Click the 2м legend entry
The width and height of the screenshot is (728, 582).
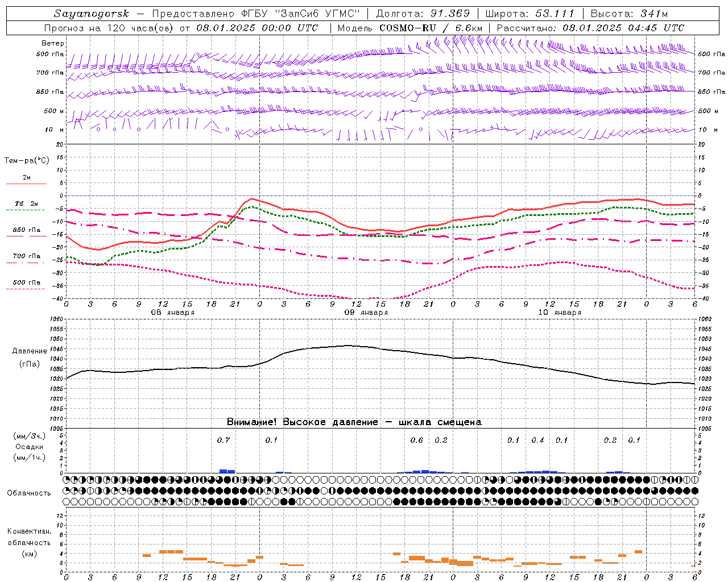(x=27, y=177)
